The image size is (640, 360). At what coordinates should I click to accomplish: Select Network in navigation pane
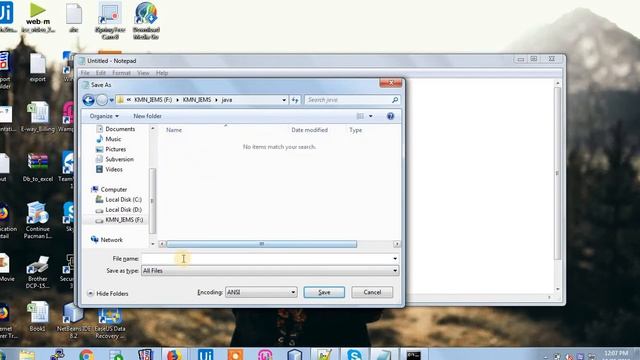(107, 240)
